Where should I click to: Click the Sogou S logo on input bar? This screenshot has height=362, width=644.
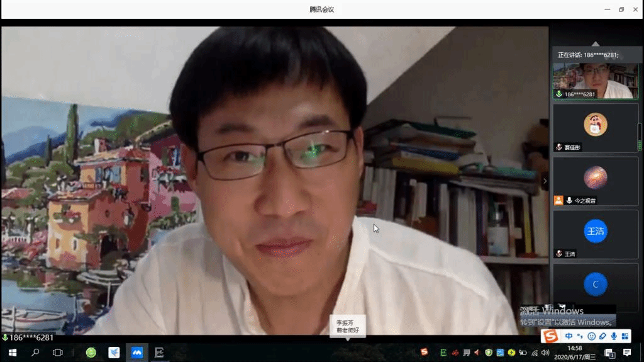tap(551, 336)
